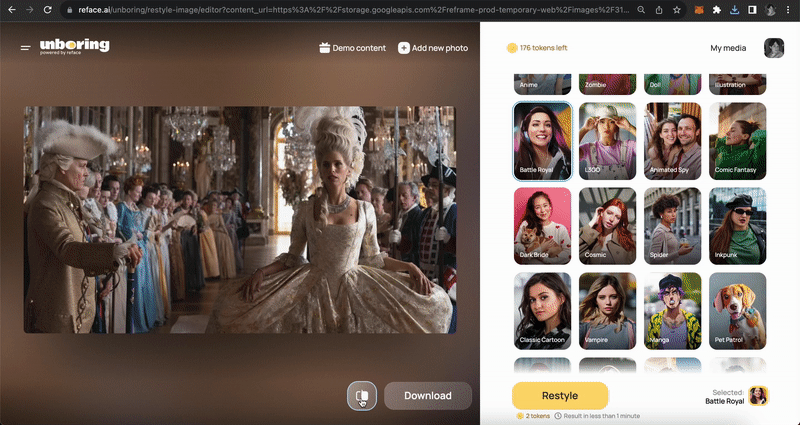Select the Battle Royal style
This screenshot has width=800, height=425.
click(542, 141)
